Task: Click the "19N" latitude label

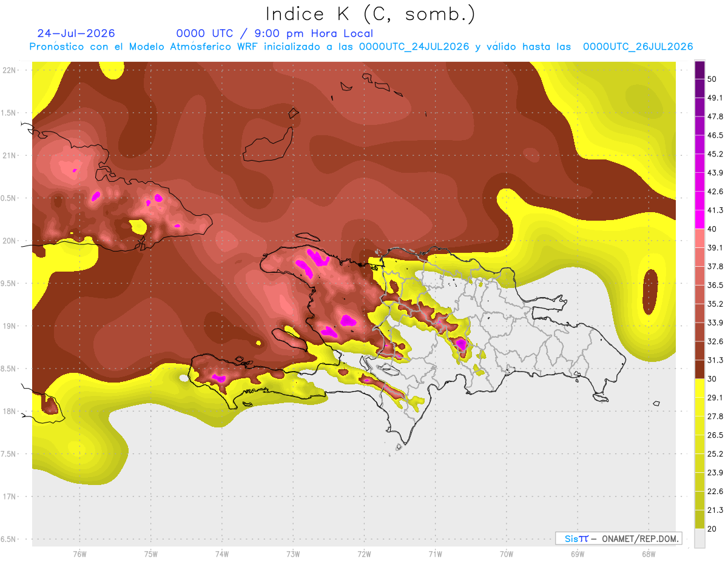Action: point(10,326)
